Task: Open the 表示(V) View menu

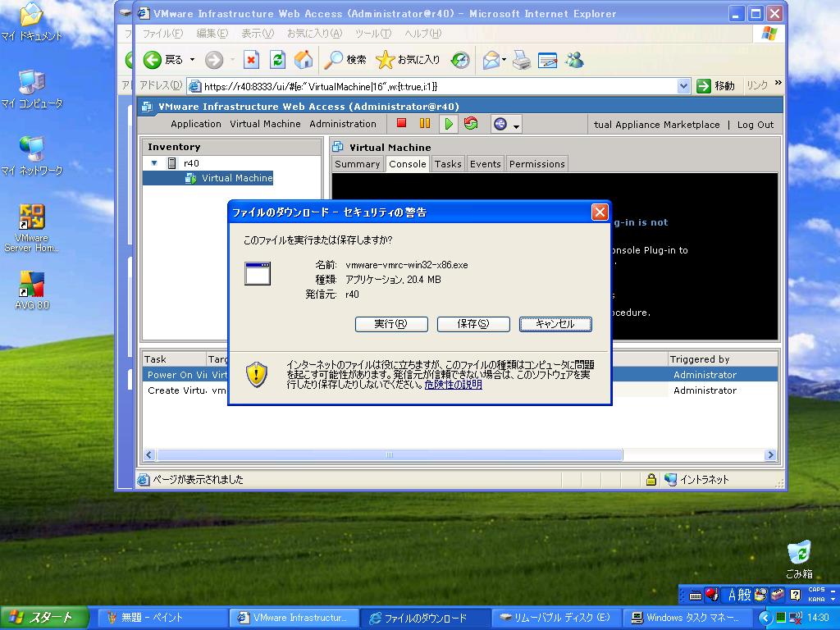Action: (257, 34)
